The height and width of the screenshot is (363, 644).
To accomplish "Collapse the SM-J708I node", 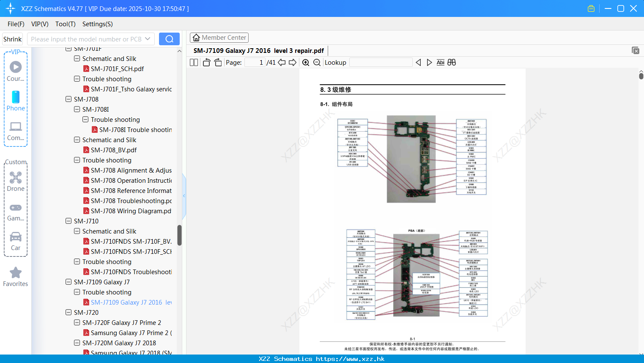I will [x=77, y=109].
